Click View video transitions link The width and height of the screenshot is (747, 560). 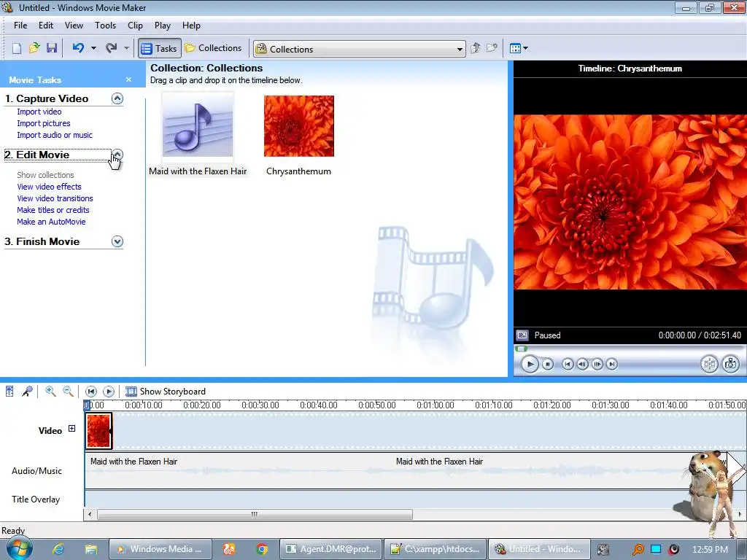55,198
